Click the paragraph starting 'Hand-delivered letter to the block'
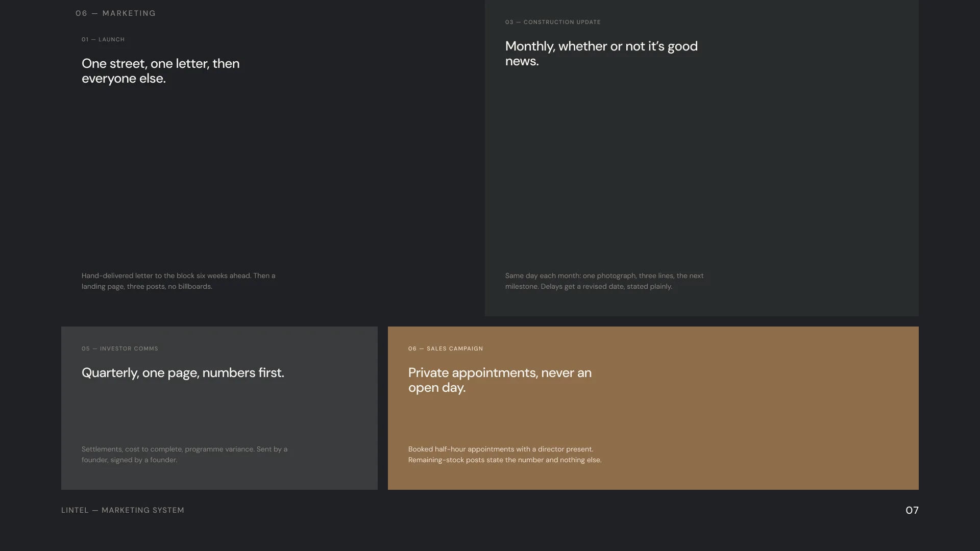The width and height of the screenshot is (980, 551). (x=179, y=281)
